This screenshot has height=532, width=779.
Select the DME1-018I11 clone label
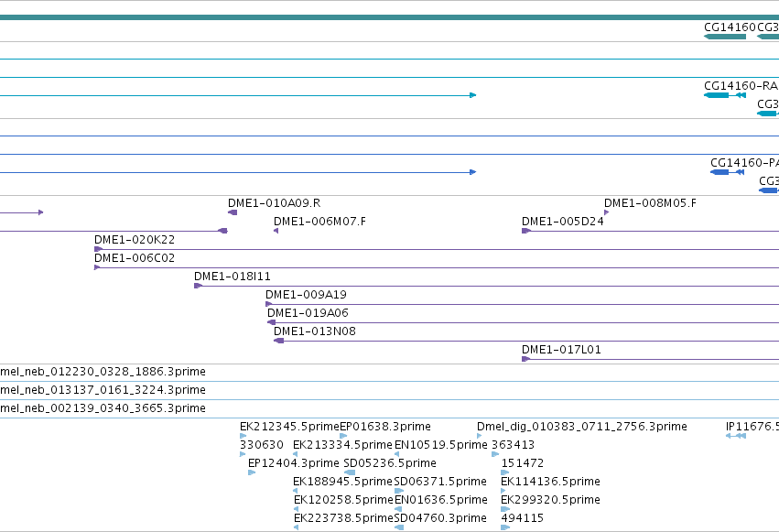tap(232, 277)
